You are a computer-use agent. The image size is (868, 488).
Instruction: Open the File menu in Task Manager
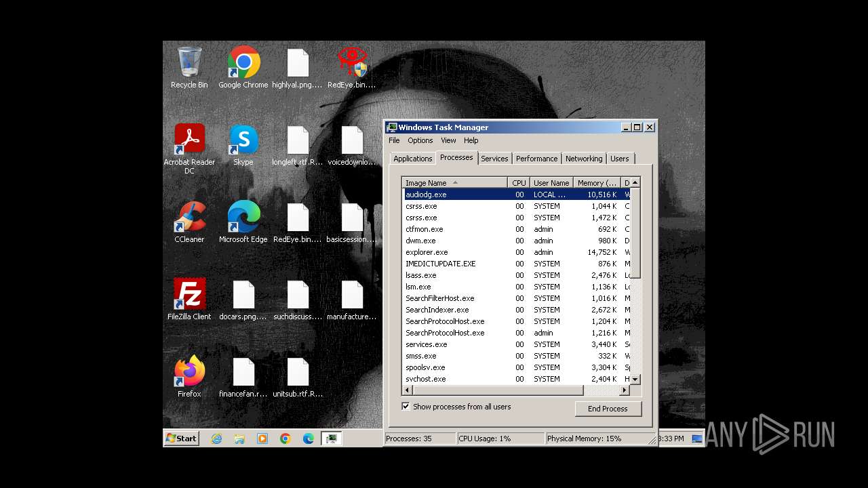(394, 140)
